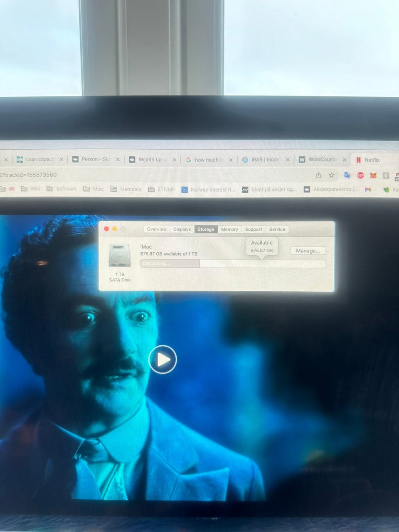The width and height of the screenshot is (399, 532).
Task: Open the Wiki bookmarks folder
Action: (30, 189)
